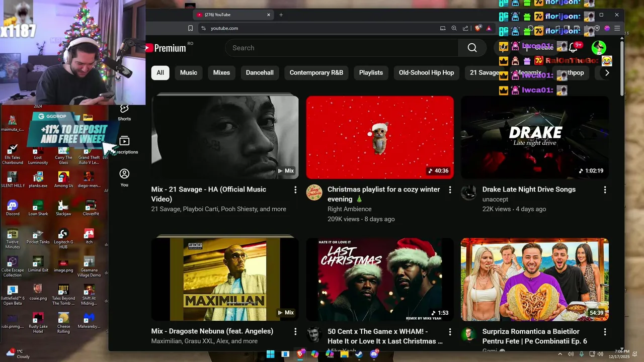The height and width of the screenshot is (362, 644).
Task: Open Discord from the taskbar
Action: (x=374, y=354)
